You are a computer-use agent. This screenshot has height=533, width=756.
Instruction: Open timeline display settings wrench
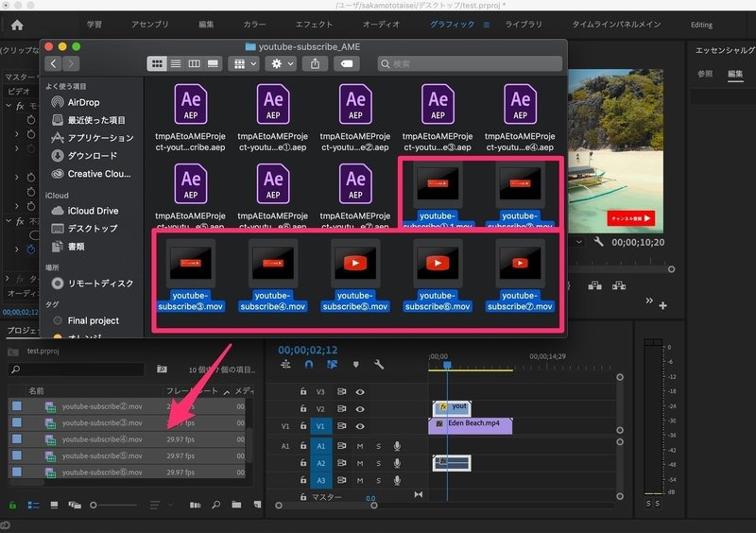[379, 365]
